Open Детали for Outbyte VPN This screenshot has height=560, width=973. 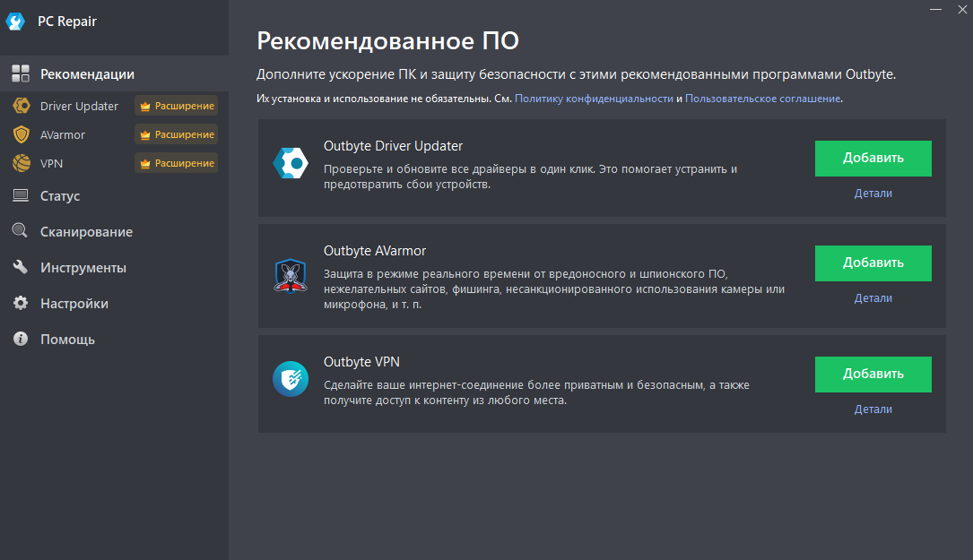tap(873, 409)
